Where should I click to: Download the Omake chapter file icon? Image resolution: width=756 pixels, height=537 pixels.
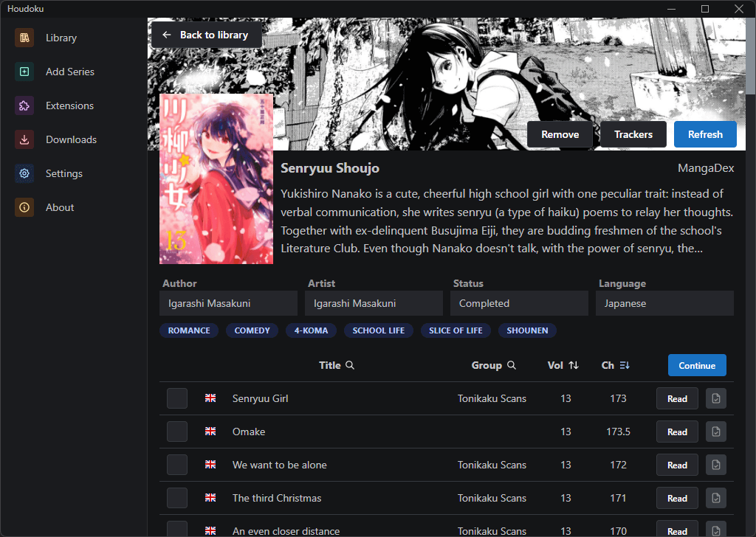click(716, 432)
